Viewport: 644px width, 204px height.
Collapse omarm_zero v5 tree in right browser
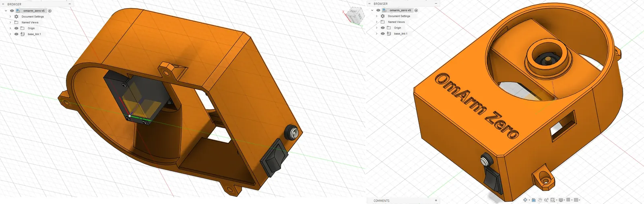(372, 10)
